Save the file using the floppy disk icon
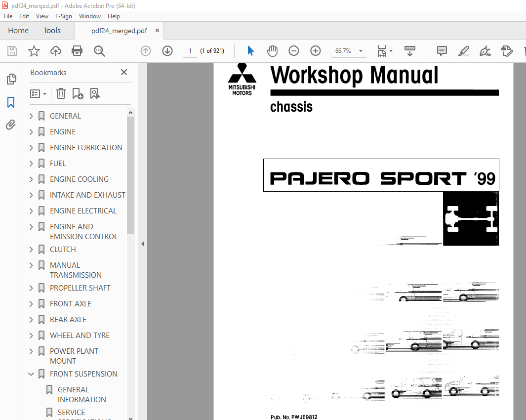Screen dimensions: 526x420 (12, 51)
